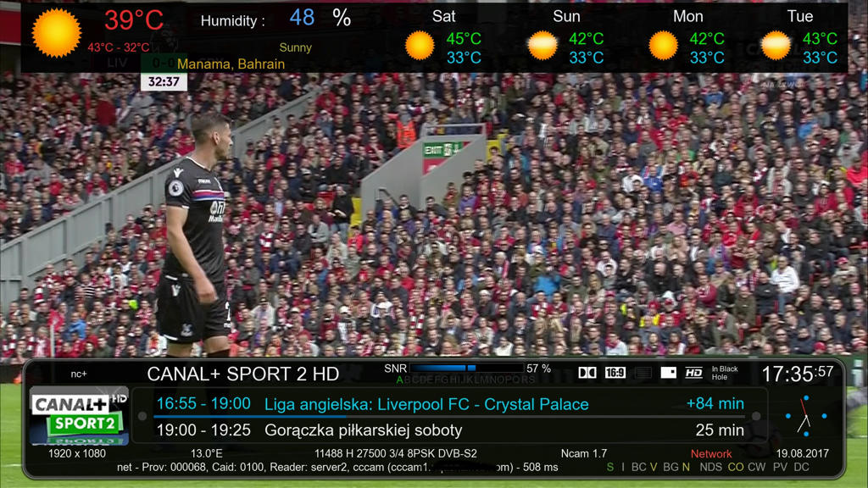
Task: Click the Dolby Digital audio icon
Action: tap(587, 373)
